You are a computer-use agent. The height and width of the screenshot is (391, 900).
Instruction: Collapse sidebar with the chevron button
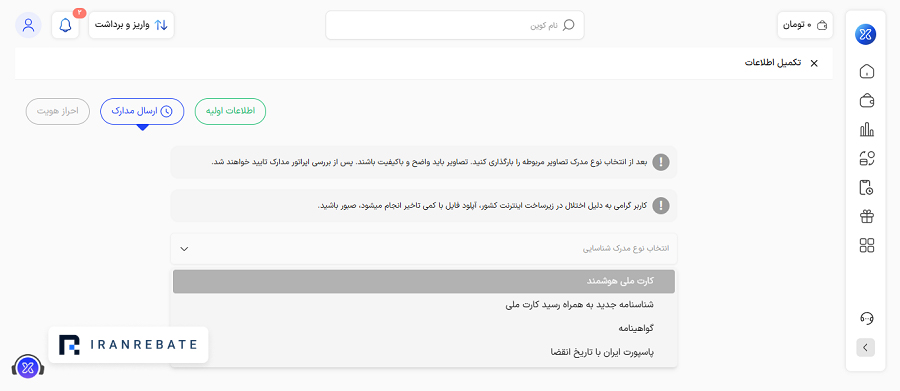pos(866,347)
